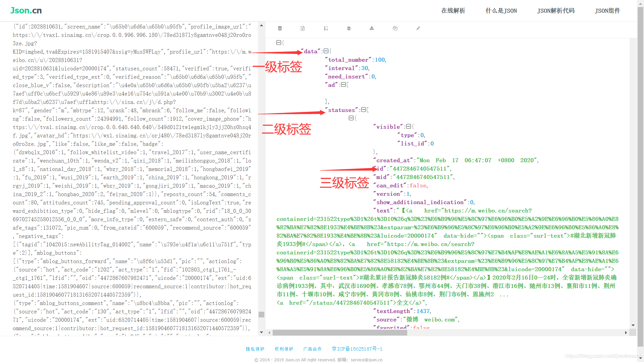The image size is (644, 362).
Task: Open the JSON解析代码 menu item
Action: pyautogui.click(x=556, y=11)
